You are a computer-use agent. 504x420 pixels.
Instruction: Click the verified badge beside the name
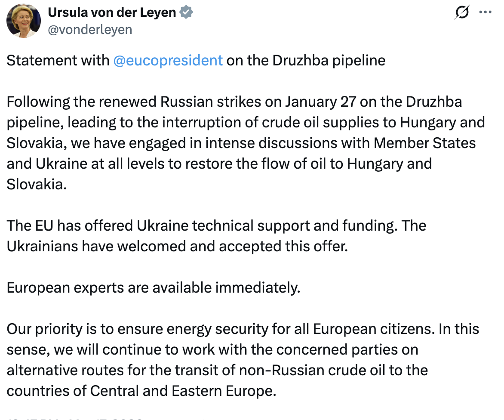coord(186,13)
